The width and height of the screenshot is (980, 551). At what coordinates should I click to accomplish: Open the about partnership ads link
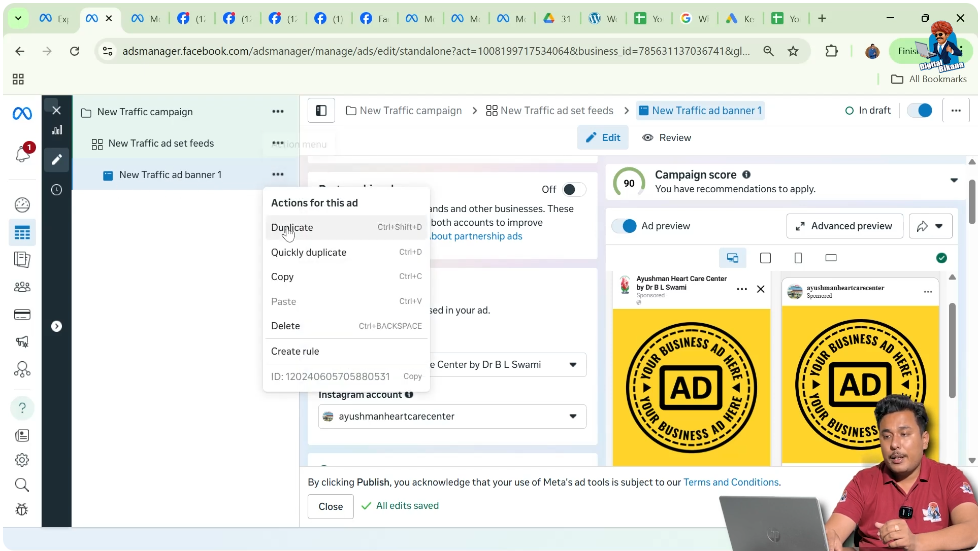[476, 236]
